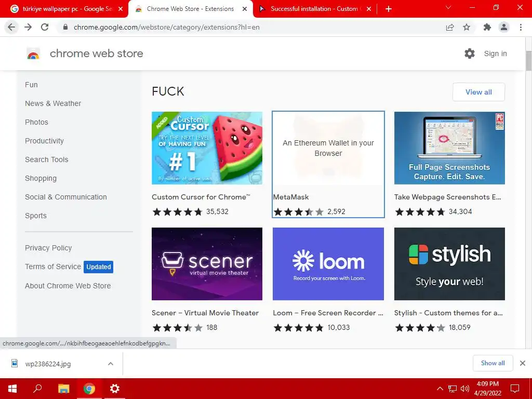Expand wp2386224.jpg download options

pos(110,364)
